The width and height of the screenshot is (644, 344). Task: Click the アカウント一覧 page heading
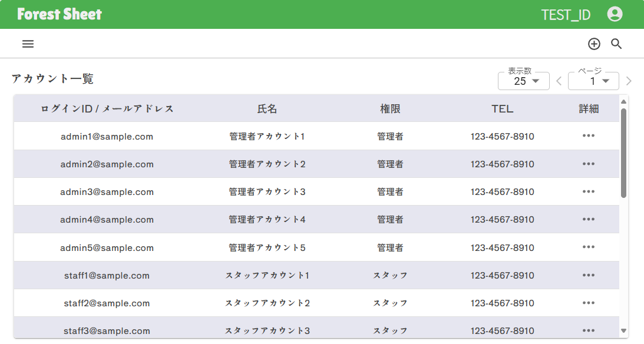pyautogui.click(x=52, y=78)
